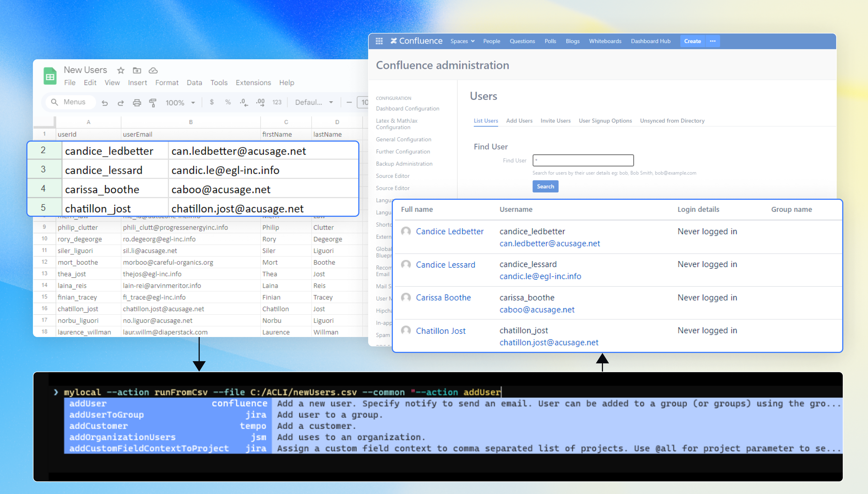Click format as percent icon
The image size is (868, 494).
(228, 102)
